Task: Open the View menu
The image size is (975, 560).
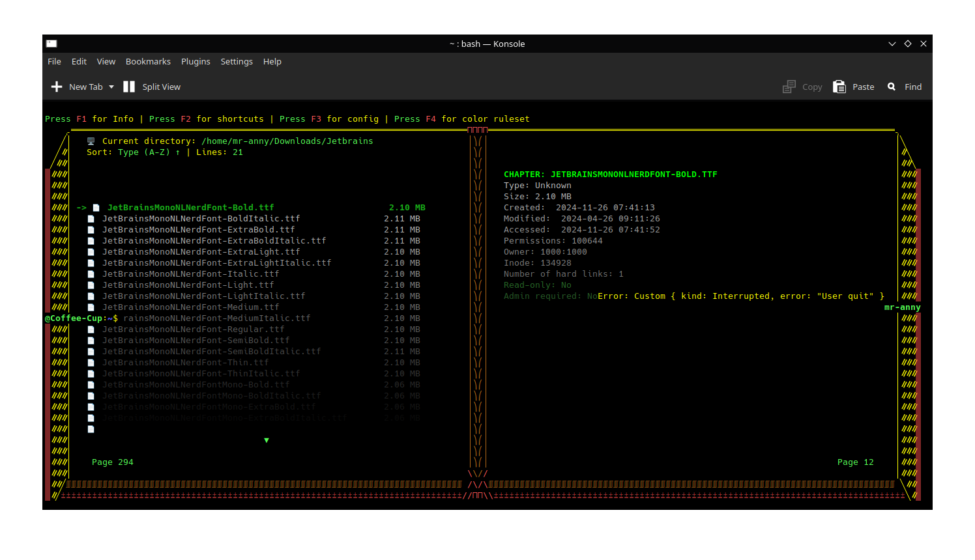Action: [x=106, y=61]
